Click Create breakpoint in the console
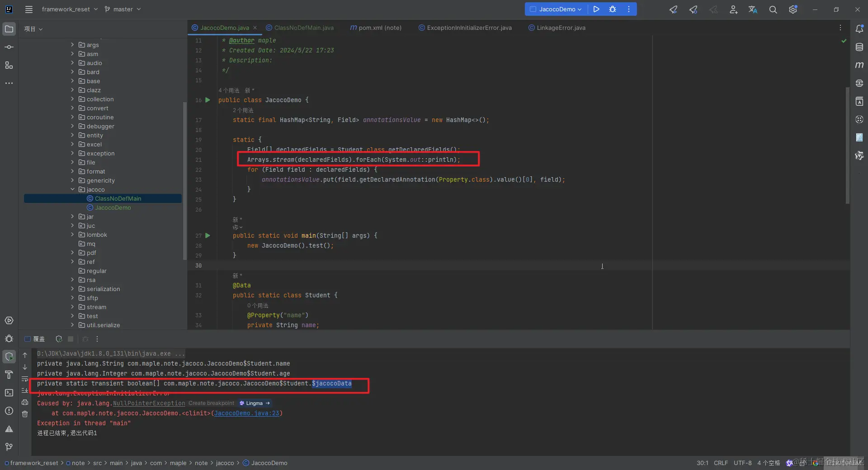 point(212,403)
